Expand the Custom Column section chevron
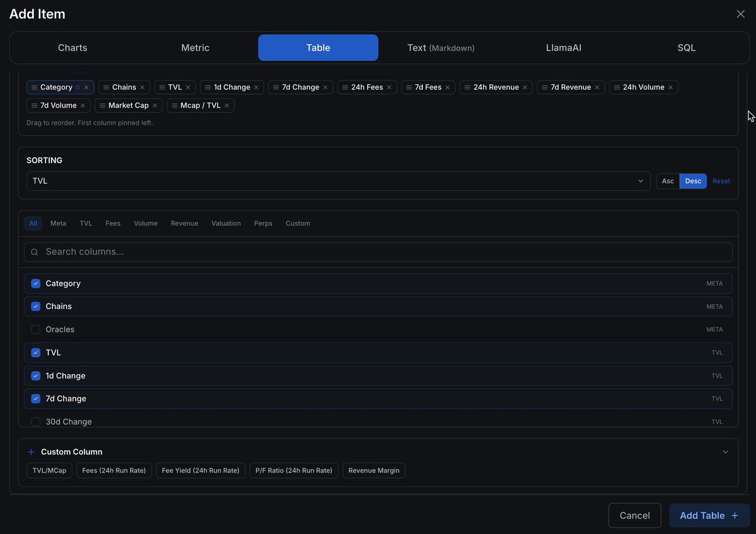Image resolution: width=756 pixels, height=534 pixels. pyautogui.click(x=725, y=452)
